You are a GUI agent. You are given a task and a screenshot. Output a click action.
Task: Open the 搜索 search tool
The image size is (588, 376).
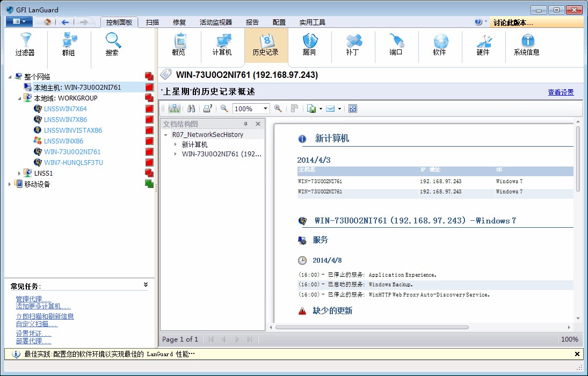112,45
